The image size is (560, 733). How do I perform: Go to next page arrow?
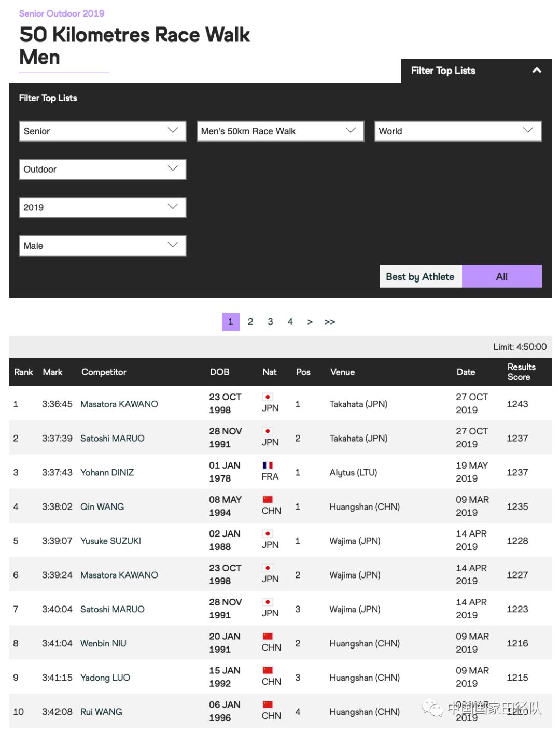[x=310, y=322]
